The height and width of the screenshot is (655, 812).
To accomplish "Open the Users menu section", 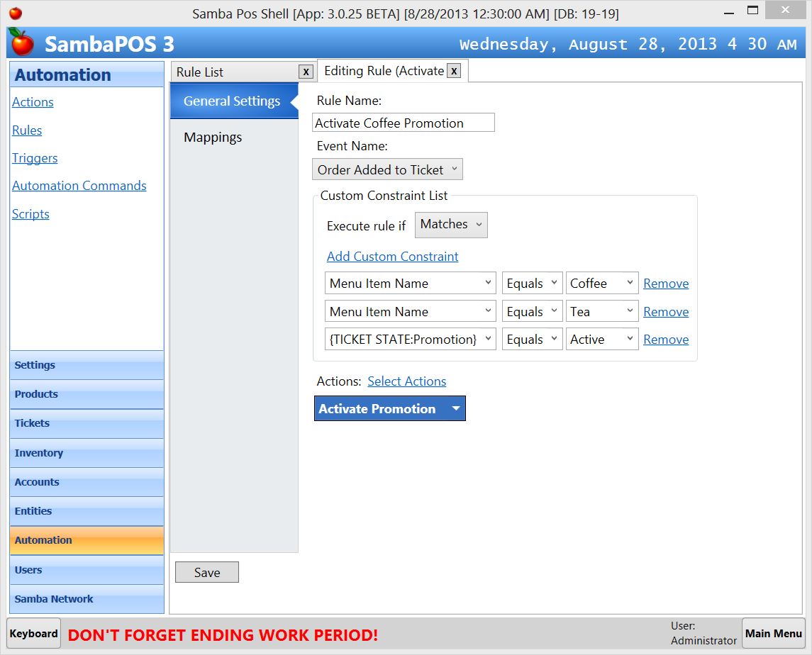I will 87,570.
